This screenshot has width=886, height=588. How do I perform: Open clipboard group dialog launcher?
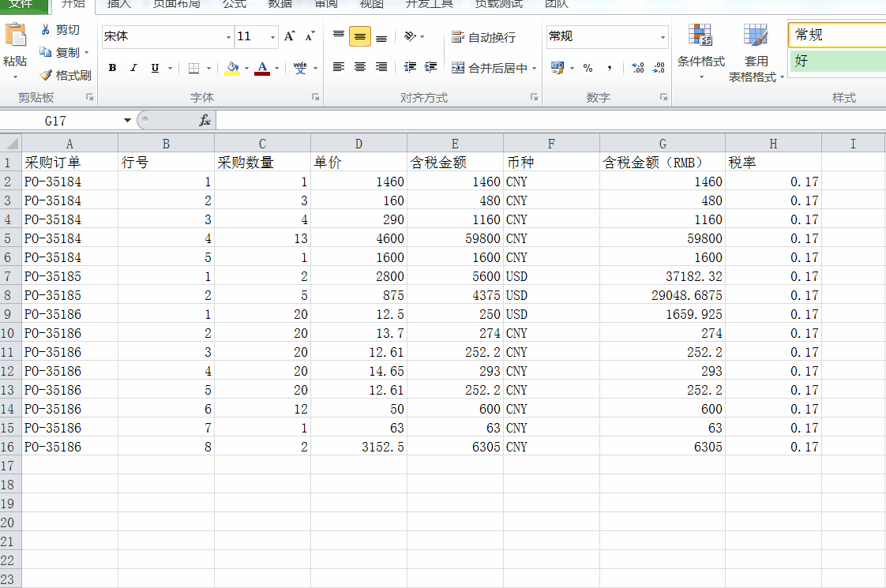coord(89,97)
